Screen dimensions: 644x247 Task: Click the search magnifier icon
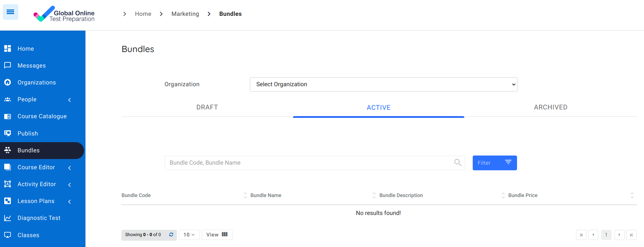tap(458, 163)
